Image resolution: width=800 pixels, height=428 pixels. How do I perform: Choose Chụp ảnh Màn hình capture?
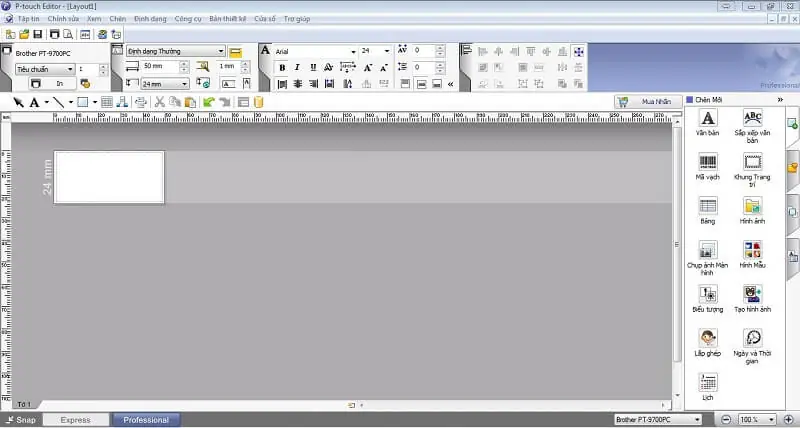tap(708, 258)
